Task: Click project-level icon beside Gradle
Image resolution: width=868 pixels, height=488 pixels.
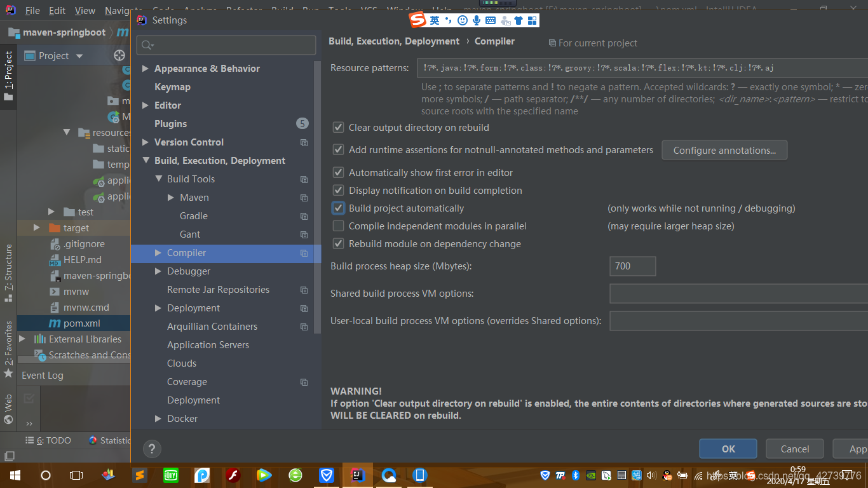Action: pyautogui.click(x=304, y=216)
